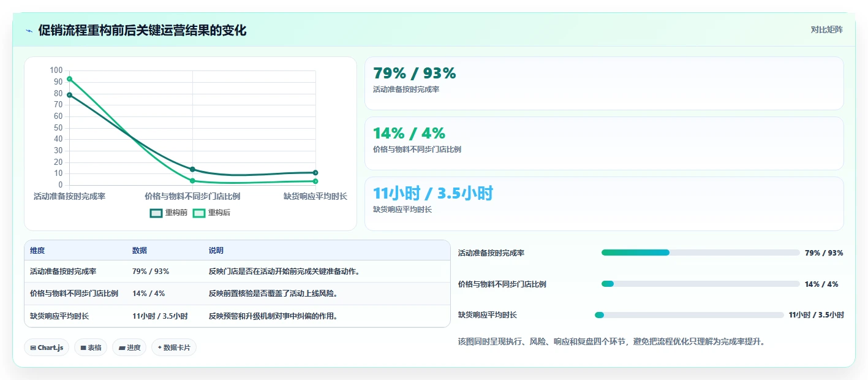Click the progress value 11小时 / 3.5小时
The height and width of the screenshot is (380, 868).
[817, 315]
